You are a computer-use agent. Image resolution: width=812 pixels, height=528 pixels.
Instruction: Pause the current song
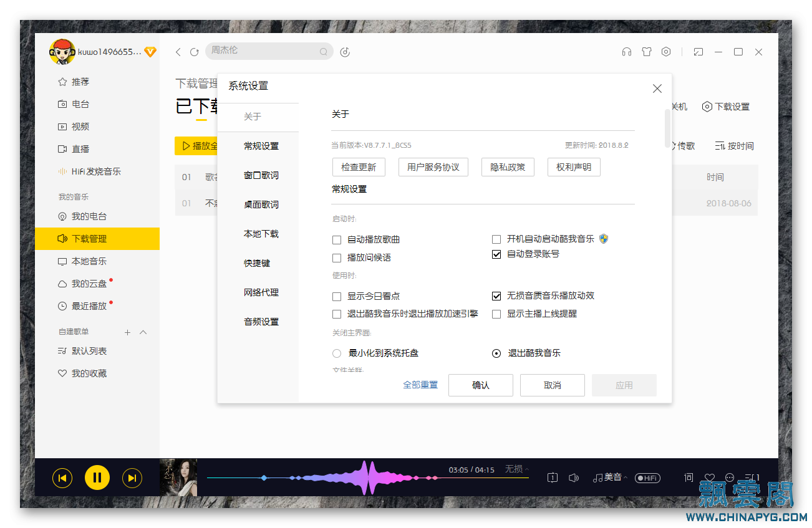(97, 478)
